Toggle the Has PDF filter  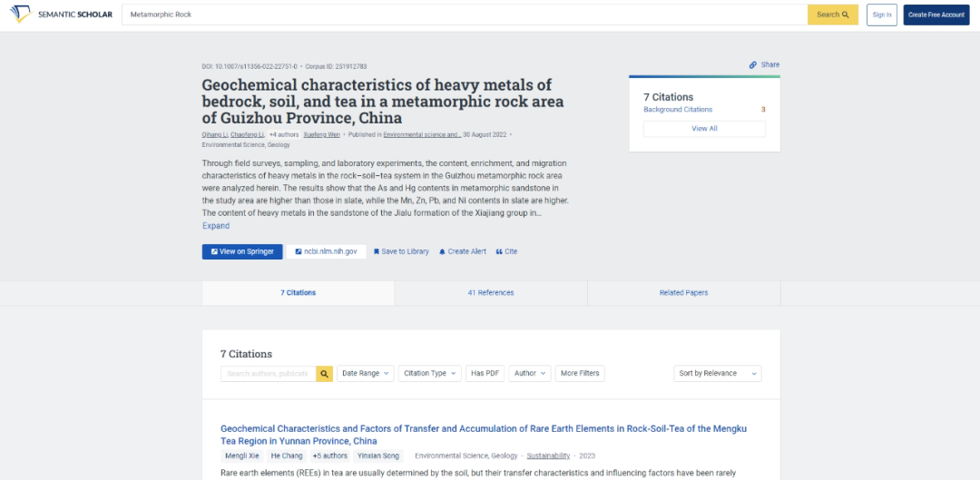485,373
